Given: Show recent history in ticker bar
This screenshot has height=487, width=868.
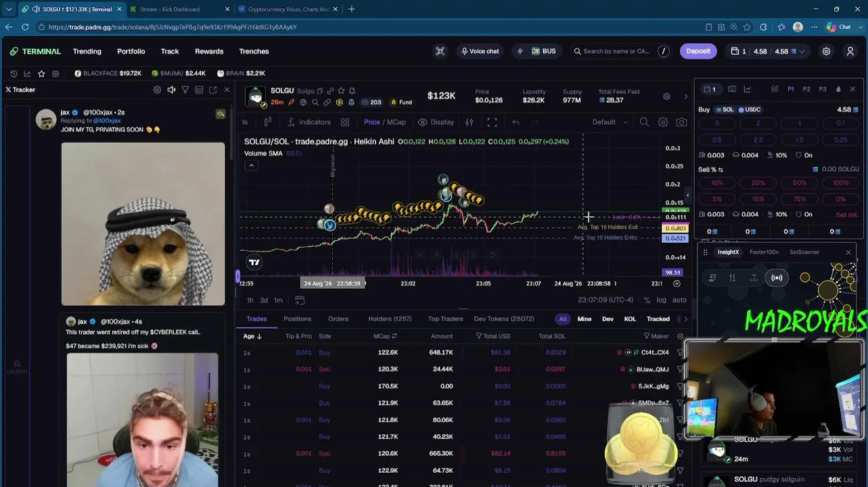Looking at the screenshot, I should (14, 73).
